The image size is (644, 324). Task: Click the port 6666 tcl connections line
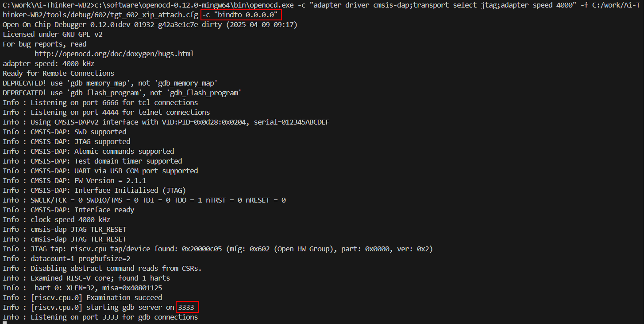tap(100, 103)
